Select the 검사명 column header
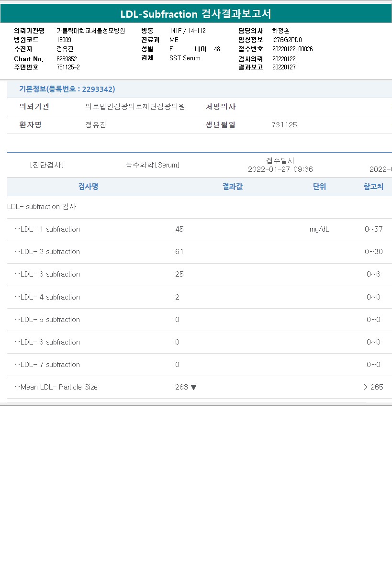This screenshot has height=580, width=392. (x=88, y=187)
